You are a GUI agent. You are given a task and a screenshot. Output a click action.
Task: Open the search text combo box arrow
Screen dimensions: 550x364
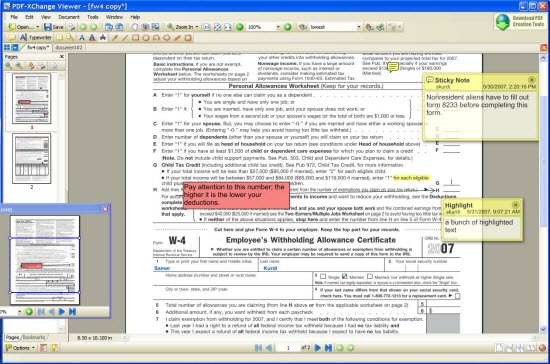pyautogui.click(x=358, y=27)
